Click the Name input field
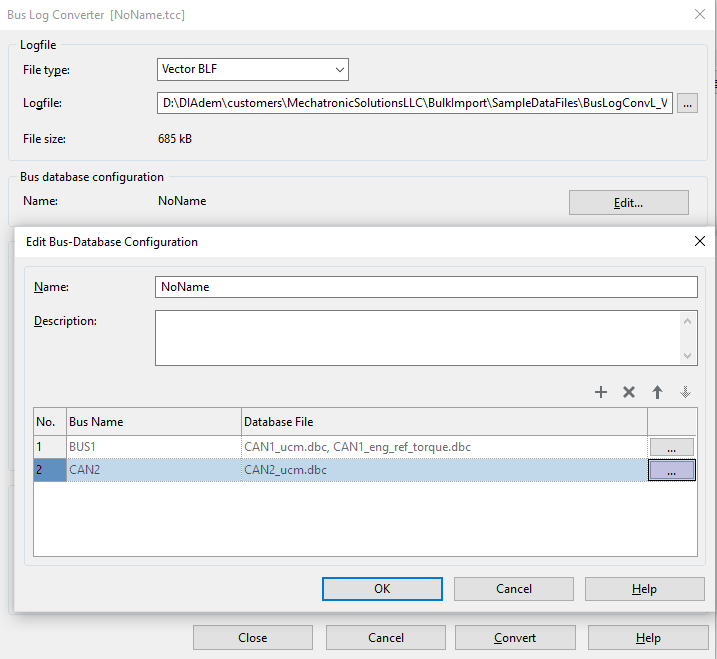This screenshot has width=717, height=659. [426, 286]
